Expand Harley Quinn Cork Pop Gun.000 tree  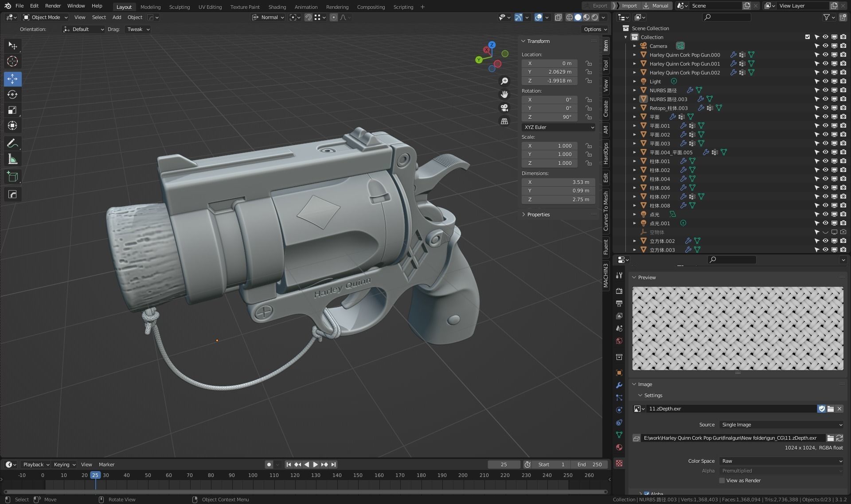pos(634,55)
